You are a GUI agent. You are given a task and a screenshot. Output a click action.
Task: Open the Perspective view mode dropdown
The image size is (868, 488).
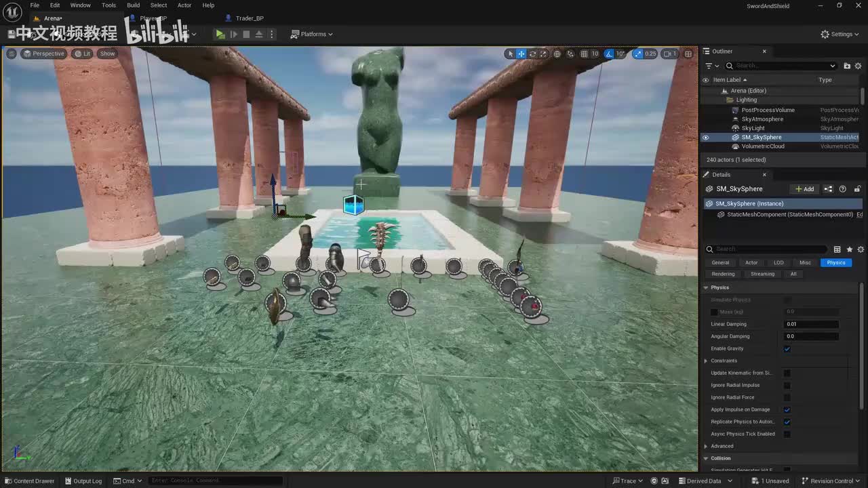pyautogui.click(x=43, y=54)
